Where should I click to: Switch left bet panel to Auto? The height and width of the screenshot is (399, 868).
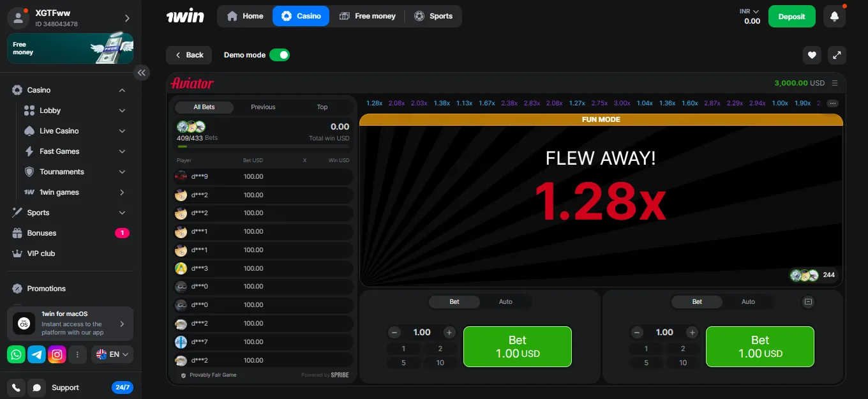[x=506, y=301]
